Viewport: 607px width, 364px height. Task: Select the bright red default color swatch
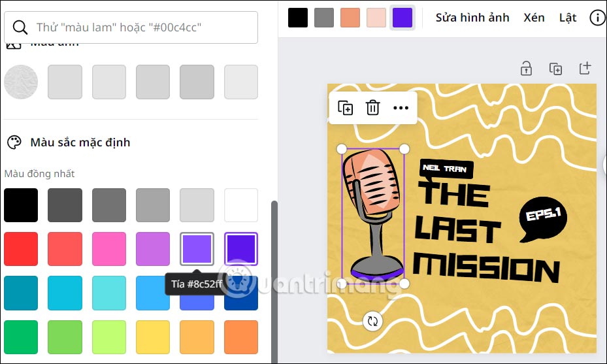coord(21,248)
